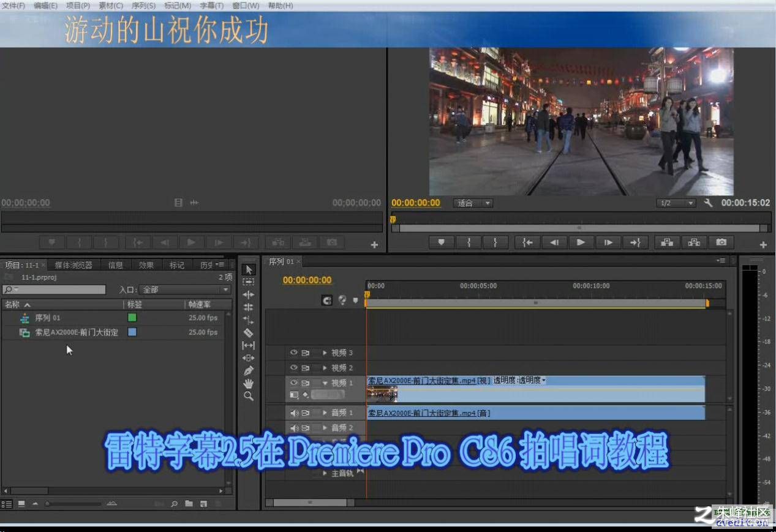The image size is (776, 532).
Task: Open Program monitor wrench settings
Action: click(x=709, y=203)
